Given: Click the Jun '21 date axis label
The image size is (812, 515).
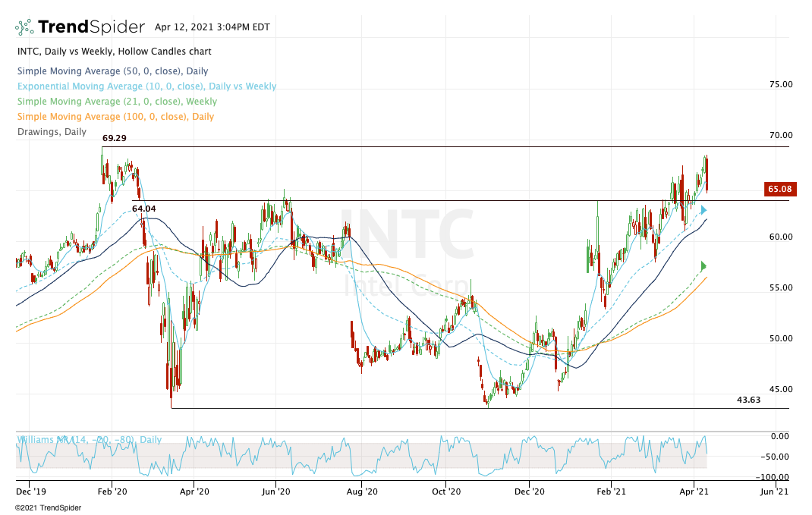Looking at the screenshot, I should (775, 491).
